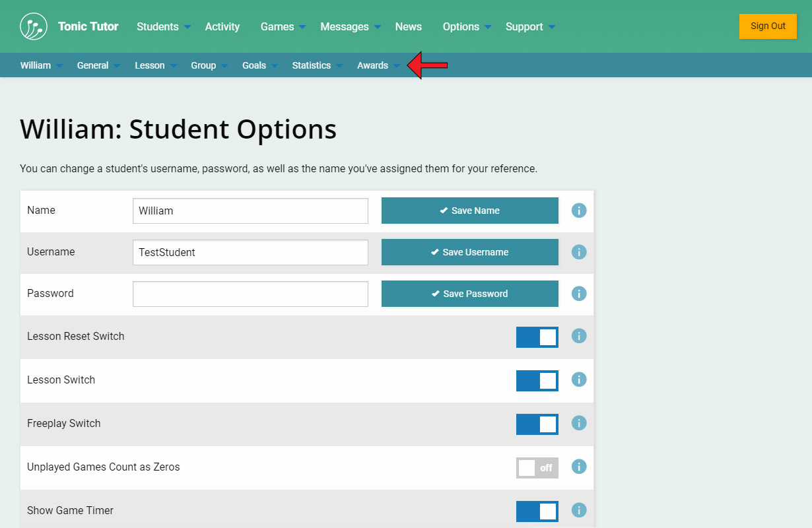
Task: Show info for Freeplay Switch
Action: point(579,423)
